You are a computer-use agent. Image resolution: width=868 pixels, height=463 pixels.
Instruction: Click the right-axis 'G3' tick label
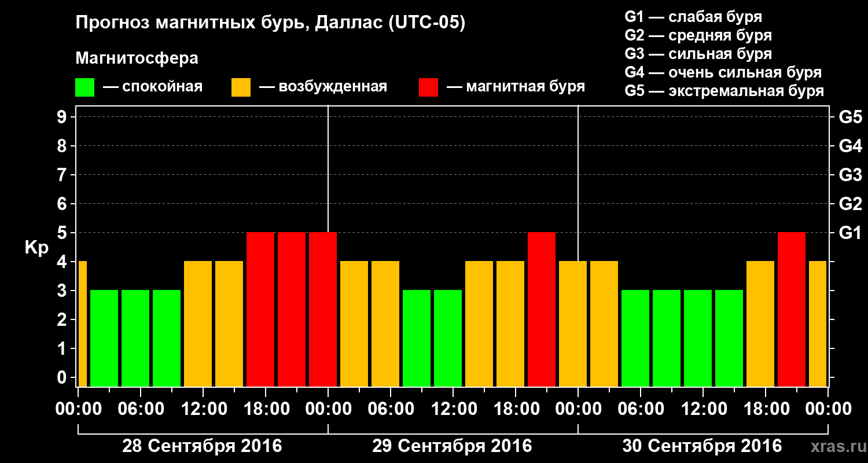tap(850, 175)
